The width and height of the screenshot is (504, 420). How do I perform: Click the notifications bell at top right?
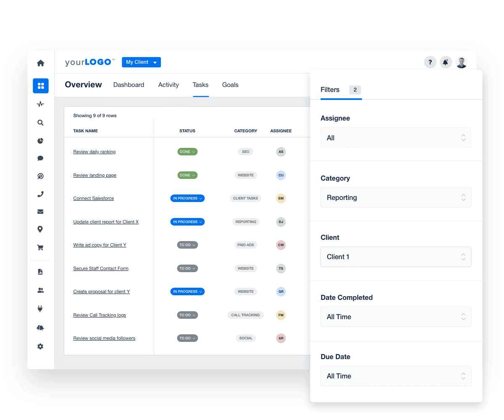pos(446,62)
